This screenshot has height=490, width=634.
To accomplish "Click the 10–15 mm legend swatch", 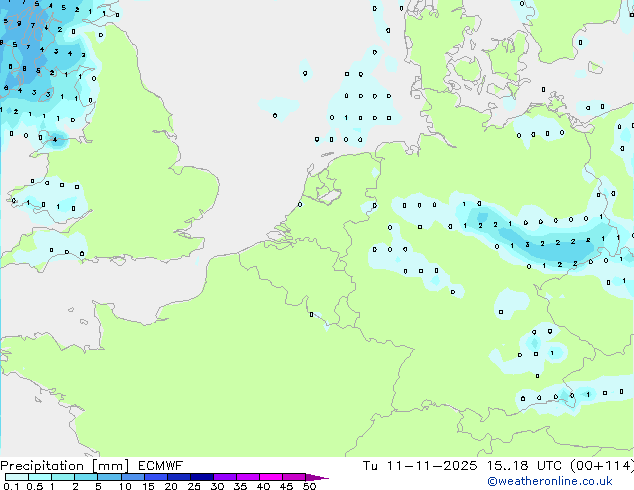I will click(x=132, y=477).
